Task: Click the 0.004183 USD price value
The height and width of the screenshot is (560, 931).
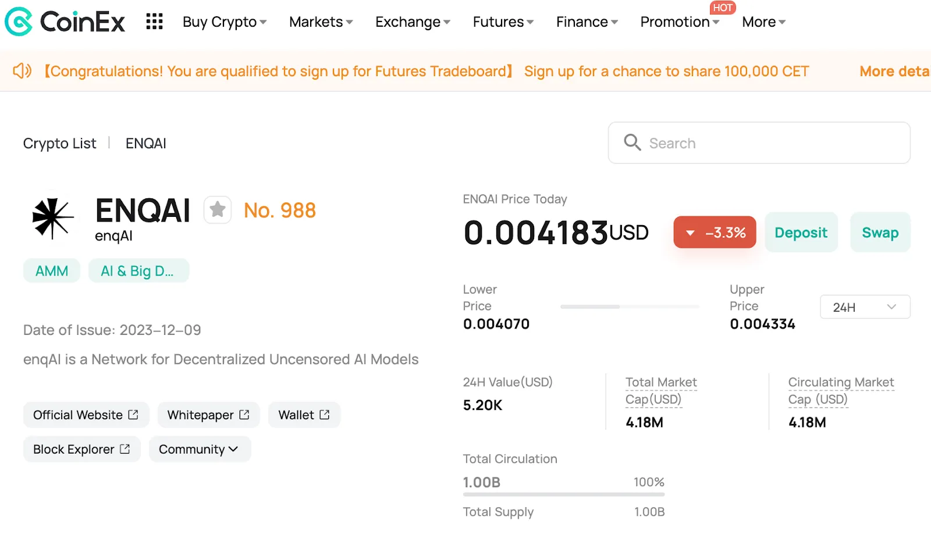Action: (556, 233)
